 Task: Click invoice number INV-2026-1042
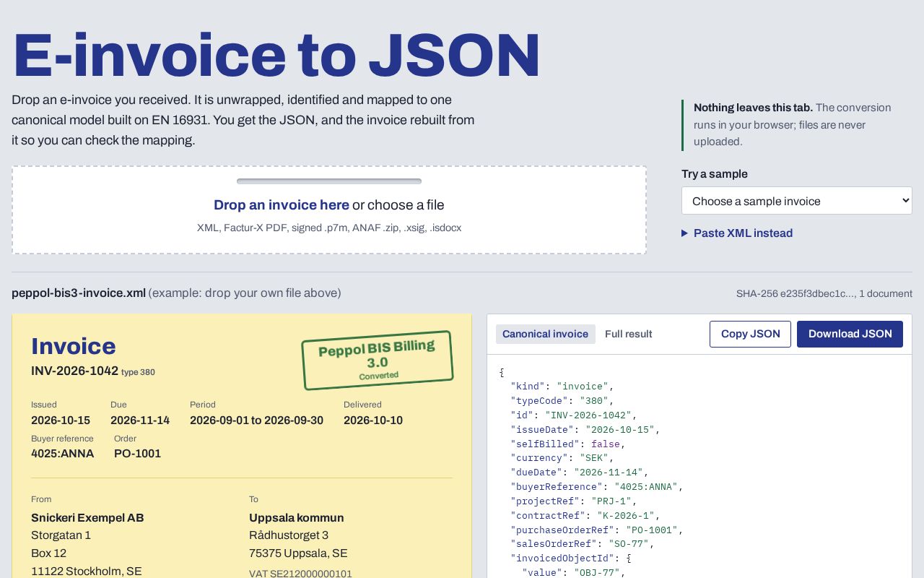tap(74, 371)
